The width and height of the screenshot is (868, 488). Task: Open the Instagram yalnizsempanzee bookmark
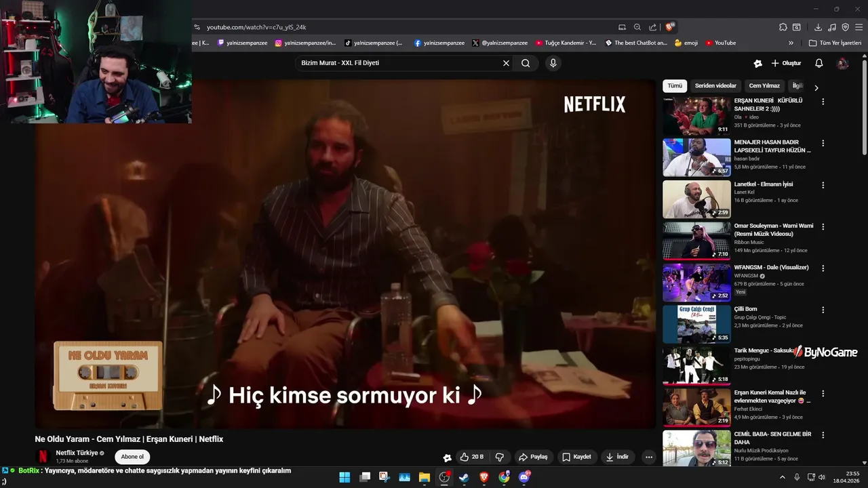[305, 43]
